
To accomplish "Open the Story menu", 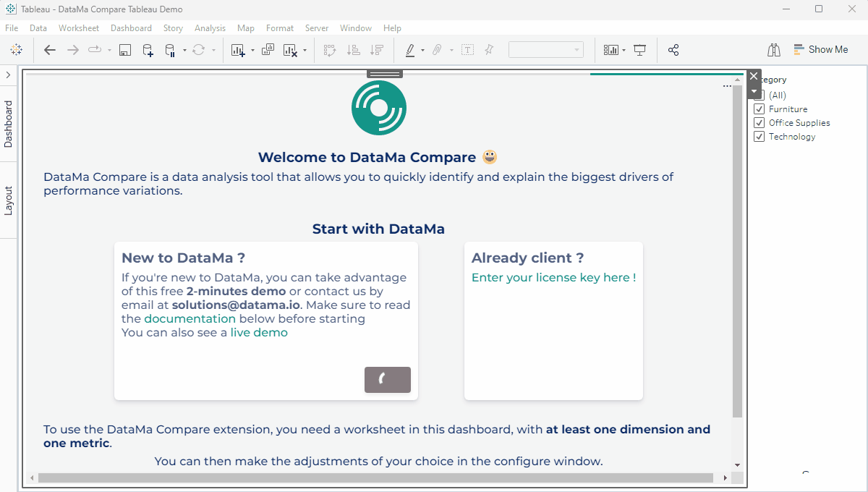I will 173,28.
